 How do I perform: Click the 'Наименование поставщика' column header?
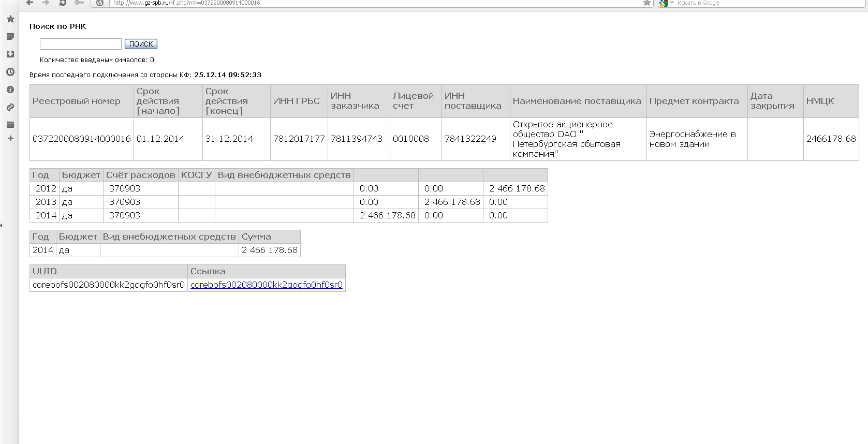click(x=578, y=101)
